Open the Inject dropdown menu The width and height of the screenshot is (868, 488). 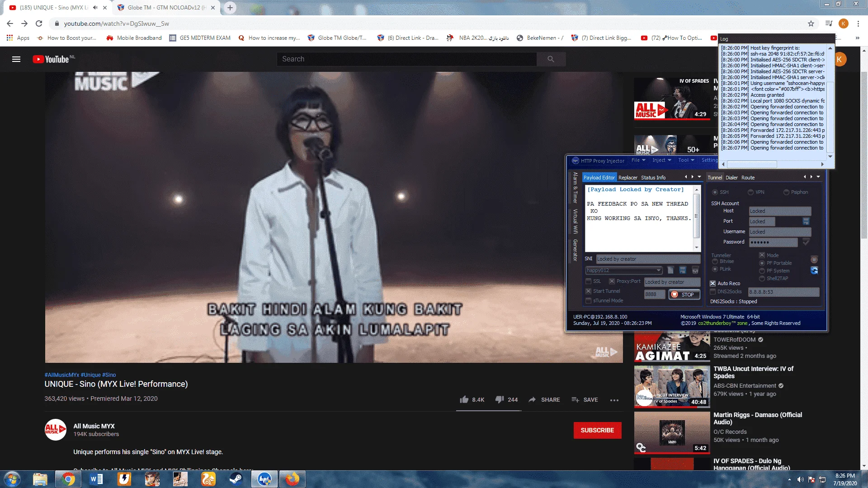tap(662, 160)
